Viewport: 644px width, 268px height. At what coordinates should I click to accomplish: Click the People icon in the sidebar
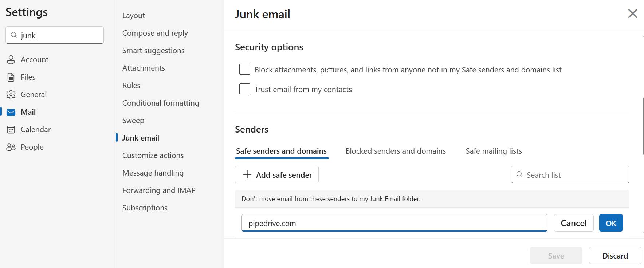point(11,147)
